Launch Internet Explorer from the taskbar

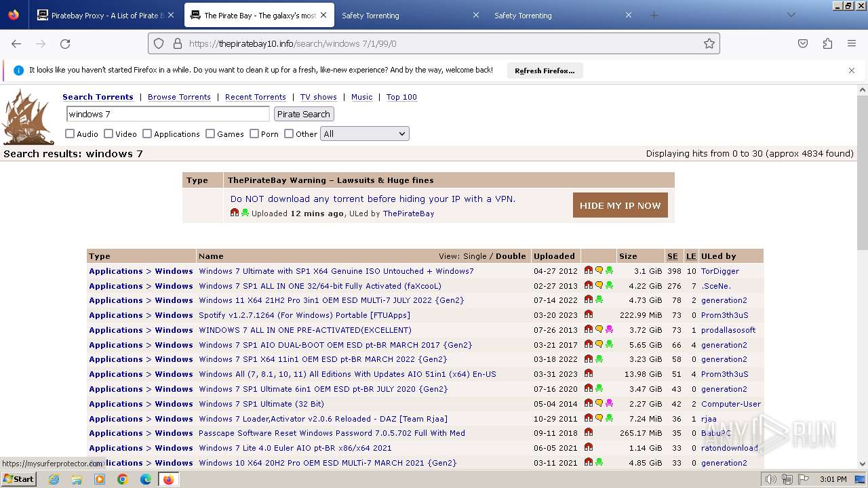click(x=54, y=479)
